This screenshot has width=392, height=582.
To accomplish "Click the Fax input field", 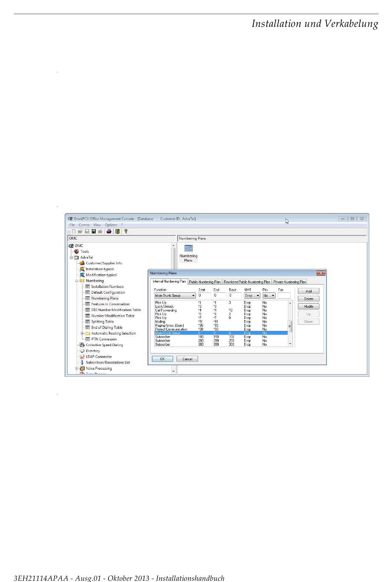I will (x=284, y=296).
